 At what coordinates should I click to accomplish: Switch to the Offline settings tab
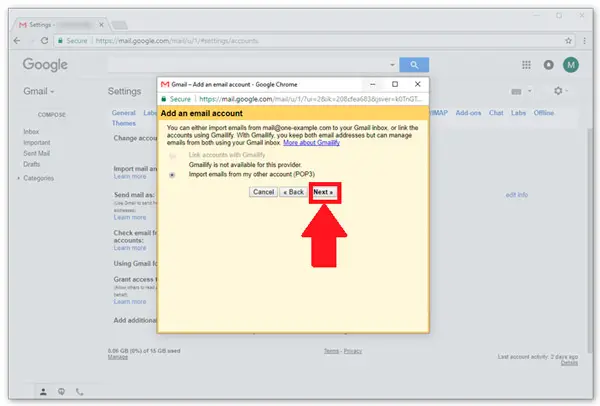point(544,113)
